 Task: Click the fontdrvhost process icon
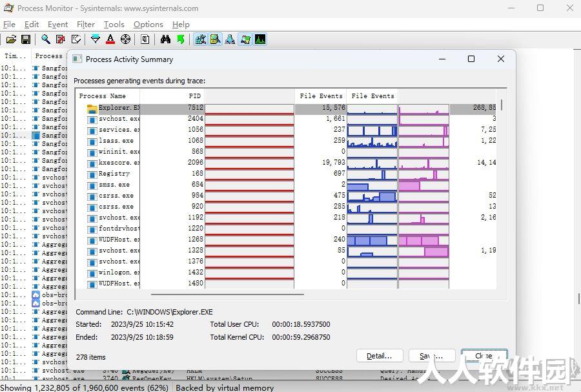(92, 229)
